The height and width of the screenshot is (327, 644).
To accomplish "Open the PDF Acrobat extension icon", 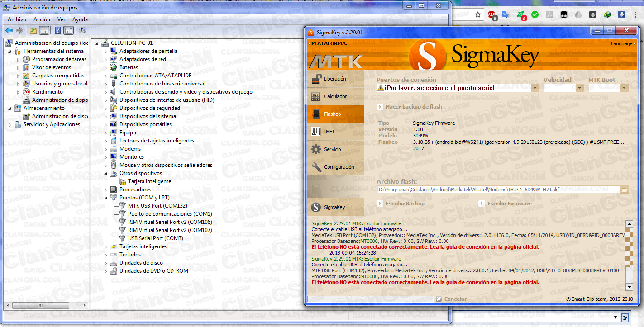I will click(549, 14).
